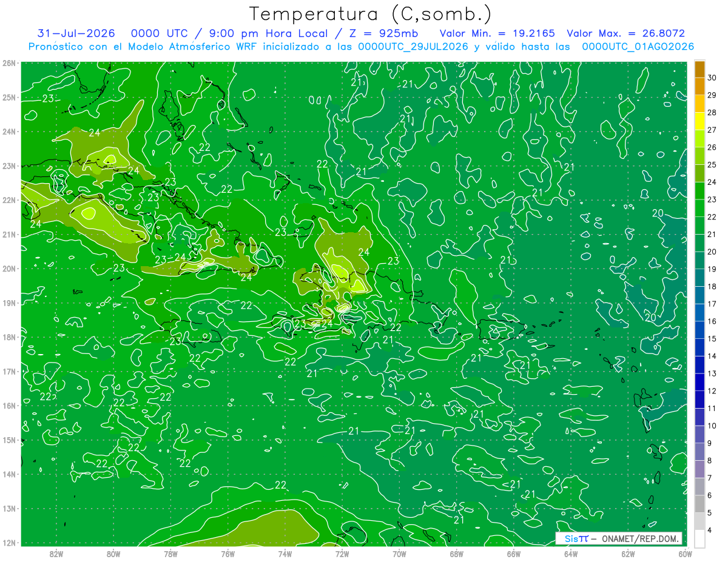Click the 22N latitude label
The height and width of the screenshot is (562, 728).
pos(8,200)
